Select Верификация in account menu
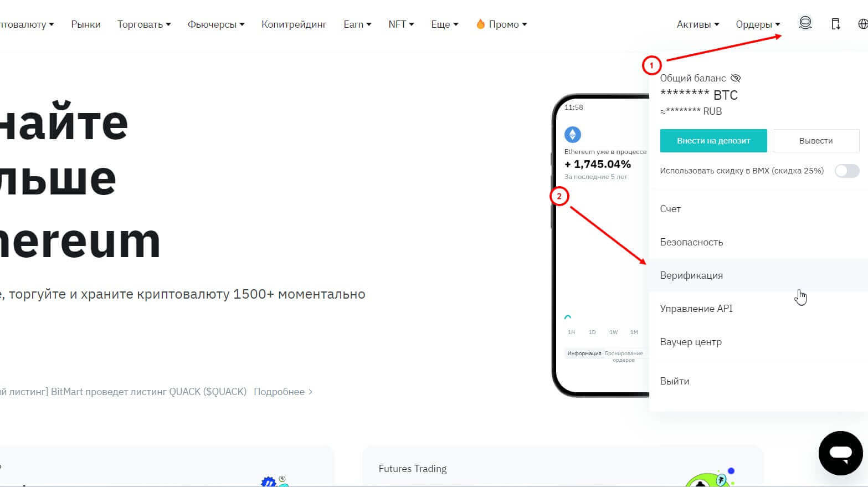This screenshot has height=487, width=868. [691, 275]
